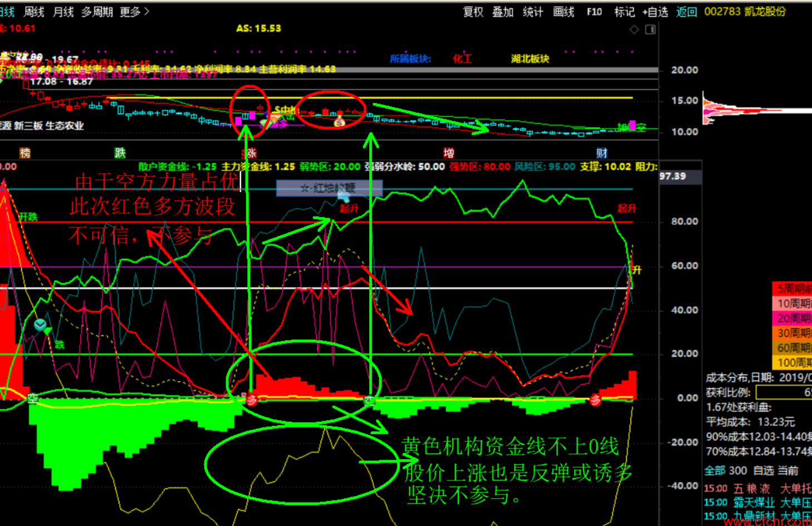Screen dimensions: 812x526
Task: Click the 97.39 value label on axis
Action: pos(673,176)
